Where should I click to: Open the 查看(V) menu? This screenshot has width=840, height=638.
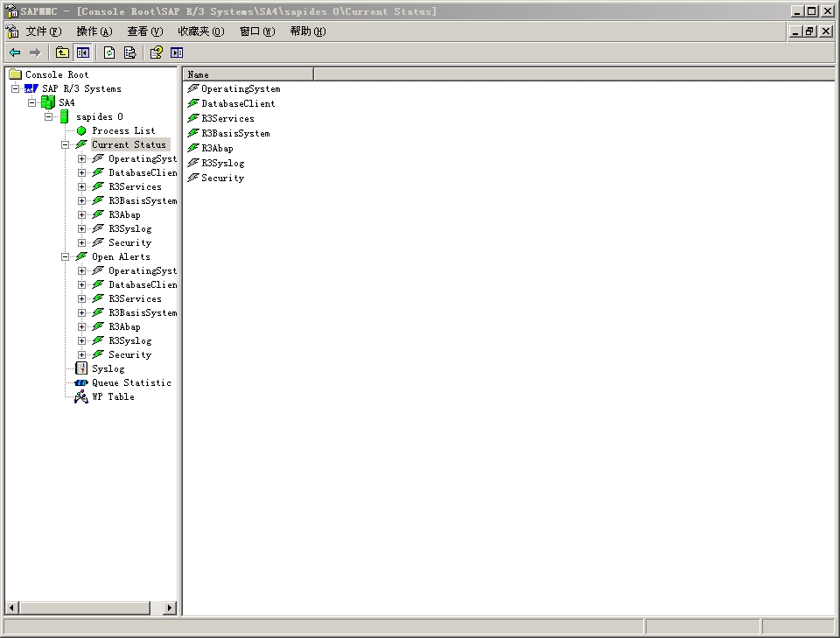144,32
